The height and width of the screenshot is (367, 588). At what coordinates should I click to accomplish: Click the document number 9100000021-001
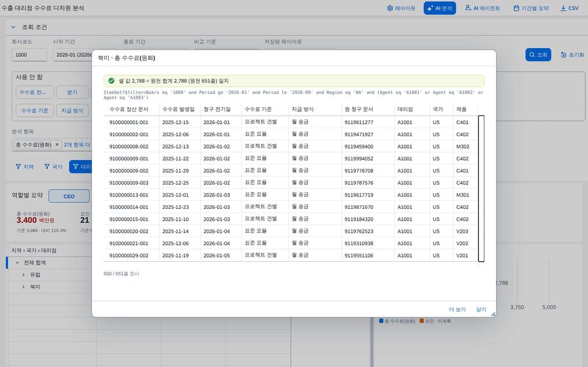click(x=129, y=243)
